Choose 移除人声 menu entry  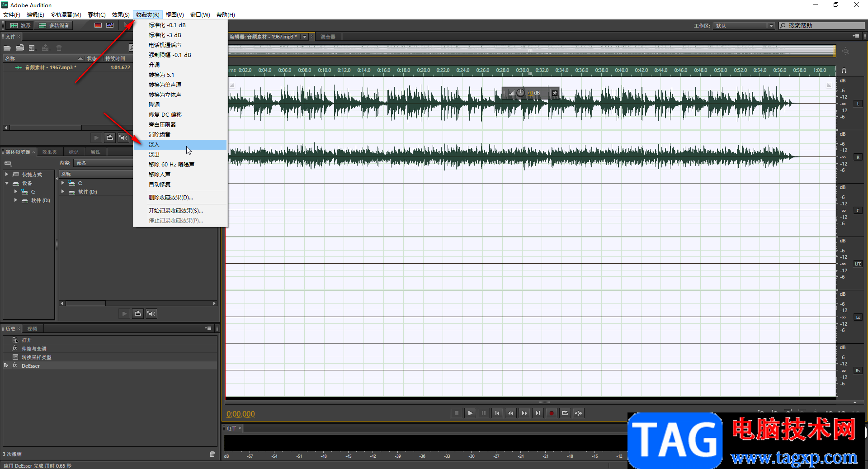point(180,175)
